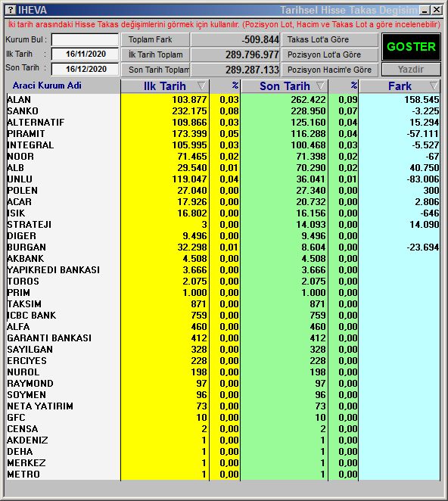Image resolution: width=448 pixels, height=501 pixels.
Task: Click the Yazdir print button
Action: click(411, 70)
